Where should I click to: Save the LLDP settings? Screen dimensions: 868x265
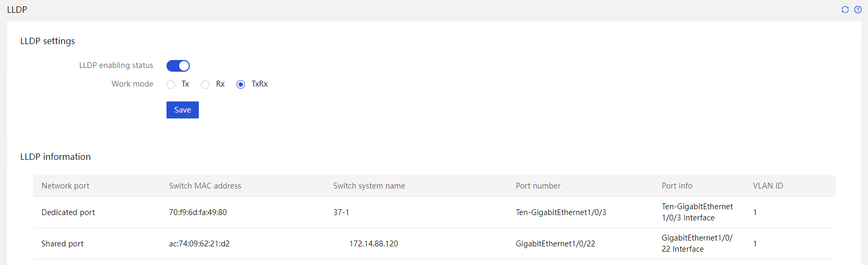pos(182,110)
